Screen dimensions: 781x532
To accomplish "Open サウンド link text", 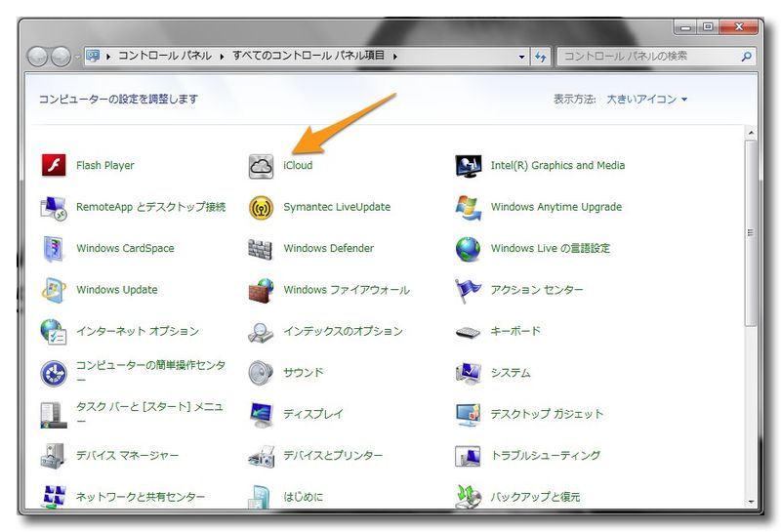I will pos(304,373).
